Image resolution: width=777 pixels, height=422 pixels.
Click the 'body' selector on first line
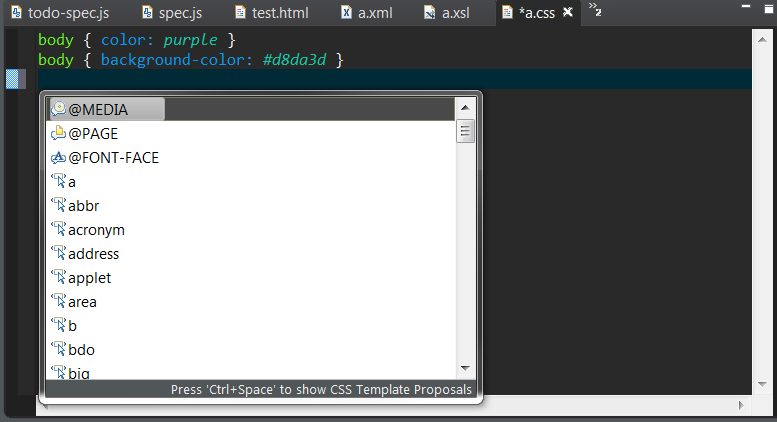56,40
